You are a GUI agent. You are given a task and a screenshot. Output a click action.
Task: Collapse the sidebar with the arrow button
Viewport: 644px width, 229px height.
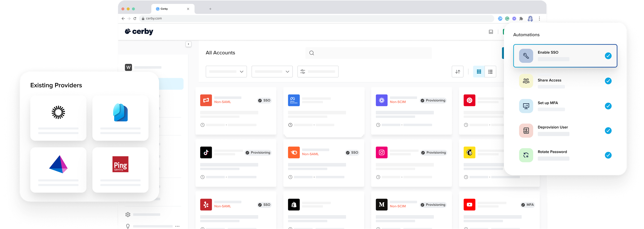click(x=188, y=44)
